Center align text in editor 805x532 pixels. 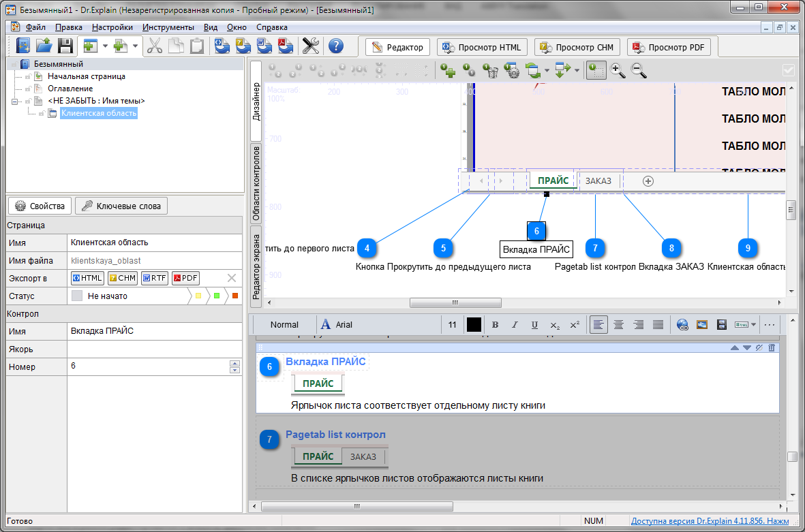619,325
